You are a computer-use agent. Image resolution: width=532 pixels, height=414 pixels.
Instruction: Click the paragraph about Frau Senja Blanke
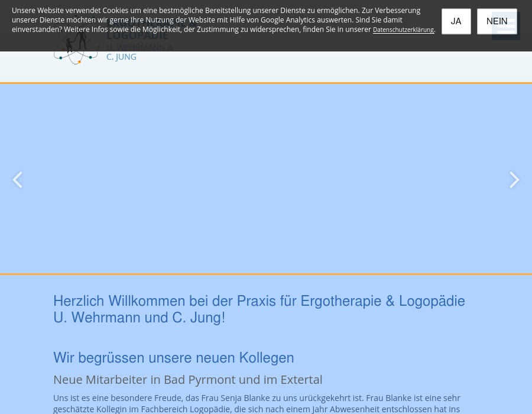tap(257, 403)
